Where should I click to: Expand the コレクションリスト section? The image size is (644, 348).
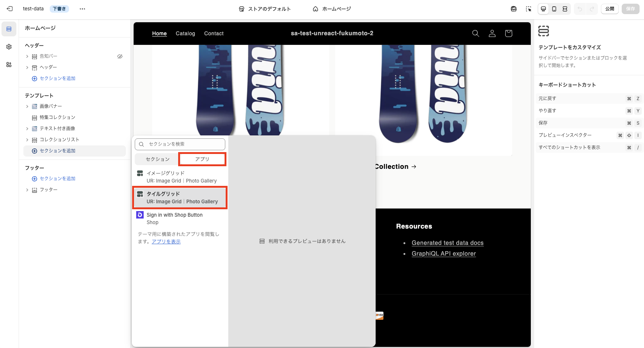pyautogui.click(x=27, y=139)
